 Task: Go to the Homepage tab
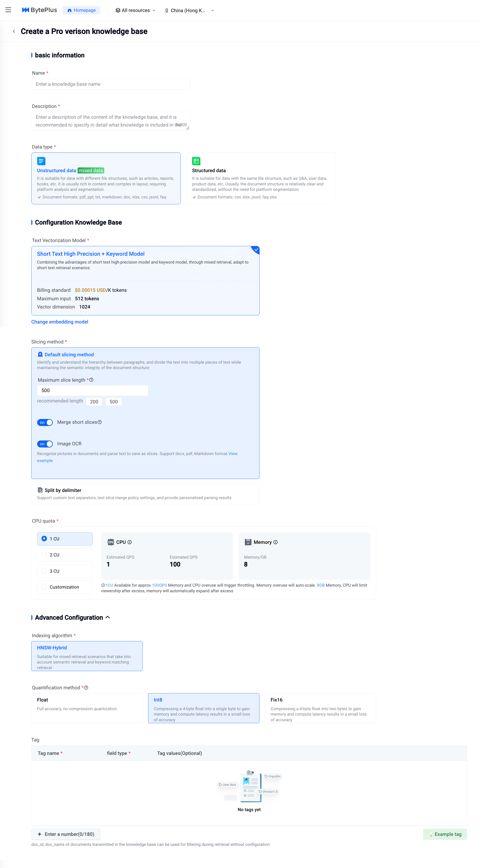[81, 10]
